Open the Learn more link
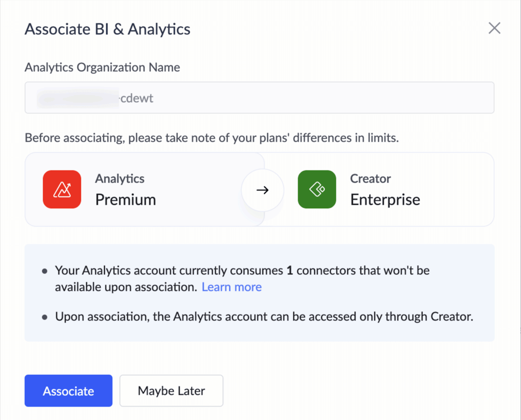This screenshot has width=521, height=420. 231,287
